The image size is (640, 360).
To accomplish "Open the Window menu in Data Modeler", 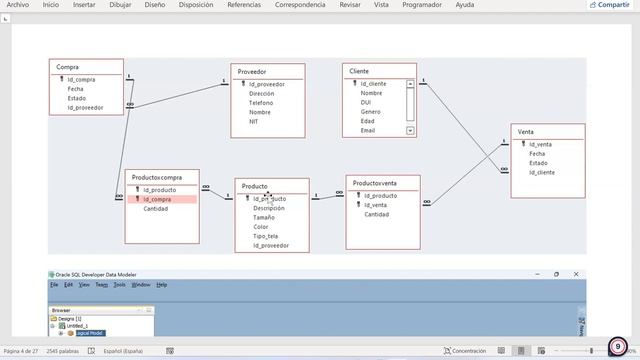I will click(141, 285).
